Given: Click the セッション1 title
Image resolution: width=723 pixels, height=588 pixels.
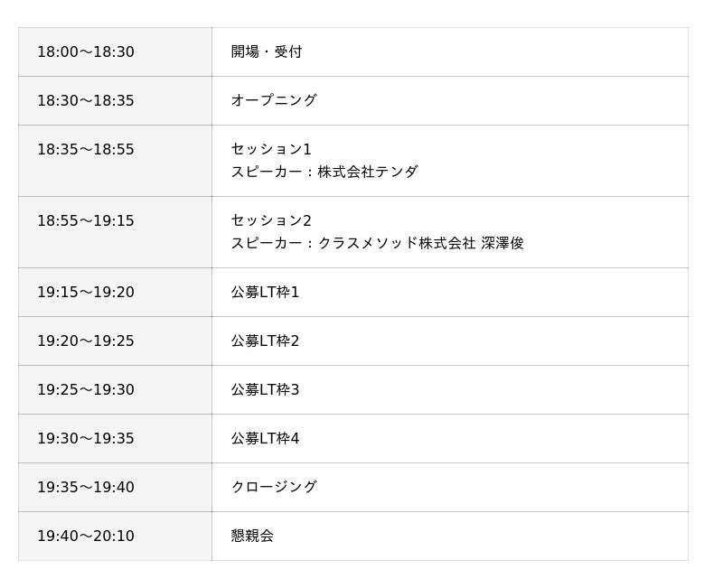Looking at the screenshot, I should point(271,150).
